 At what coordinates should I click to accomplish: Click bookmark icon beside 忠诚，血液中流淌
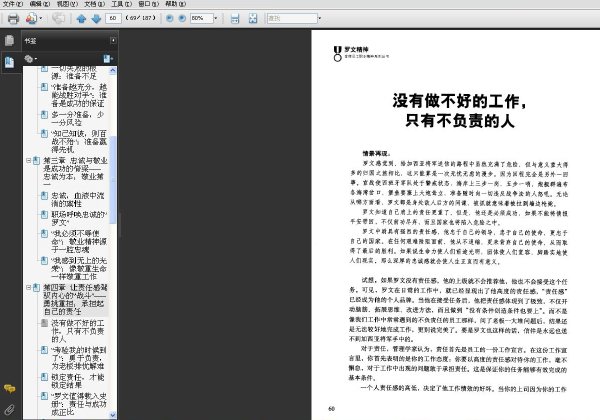click(x=44, y=195)
